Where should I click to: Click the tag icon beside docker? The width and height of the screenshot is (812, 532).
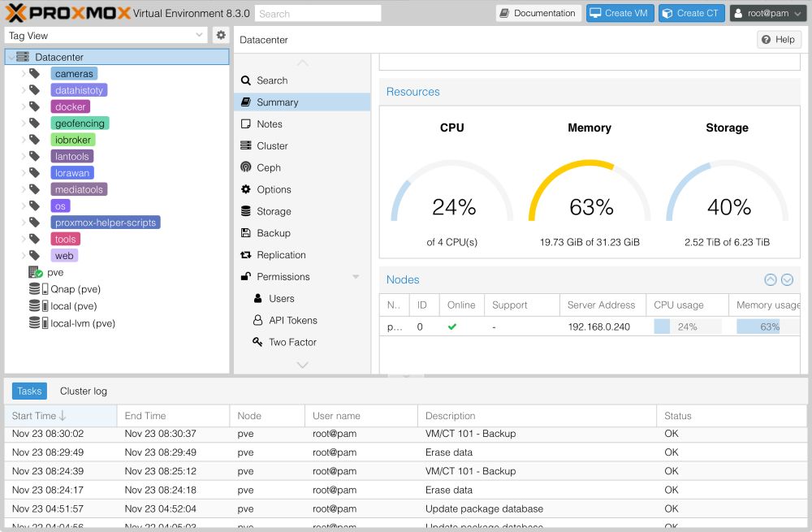[34, 106]
